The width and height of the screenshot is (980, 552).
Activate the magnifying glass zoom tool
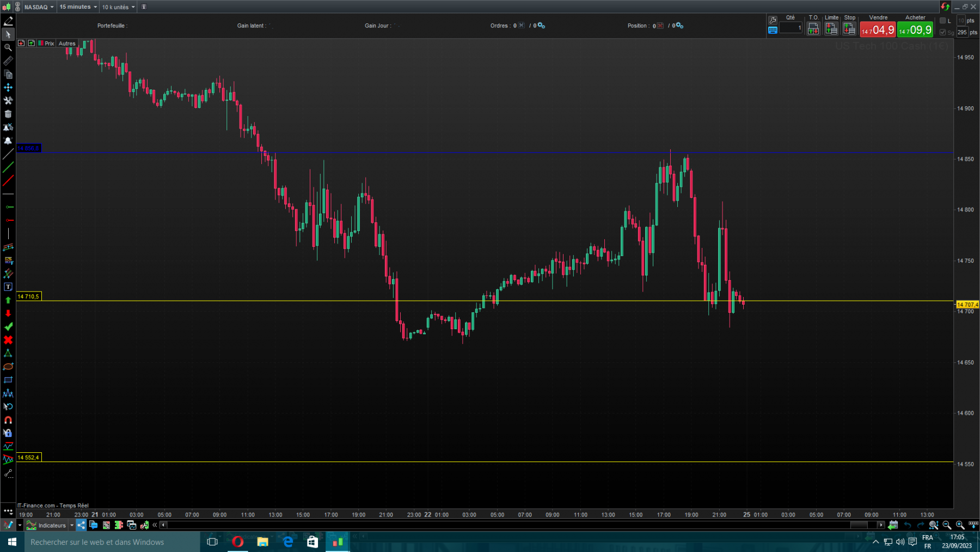tap(8, 48)
